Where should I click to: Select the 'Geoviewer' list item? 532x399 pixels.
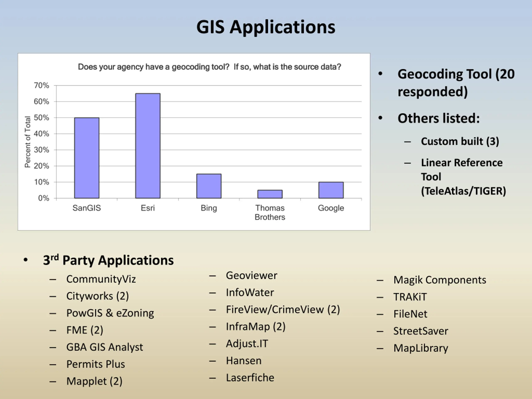click(252, 276)
